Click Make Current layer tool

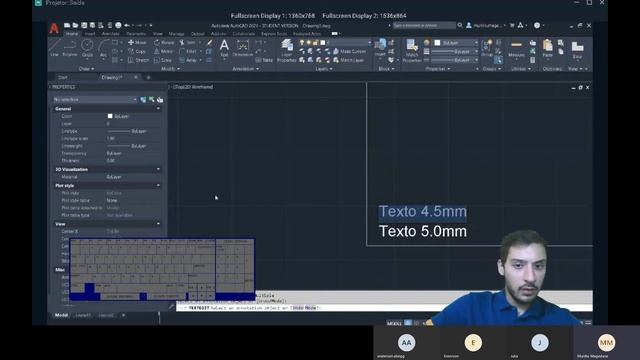349,51
